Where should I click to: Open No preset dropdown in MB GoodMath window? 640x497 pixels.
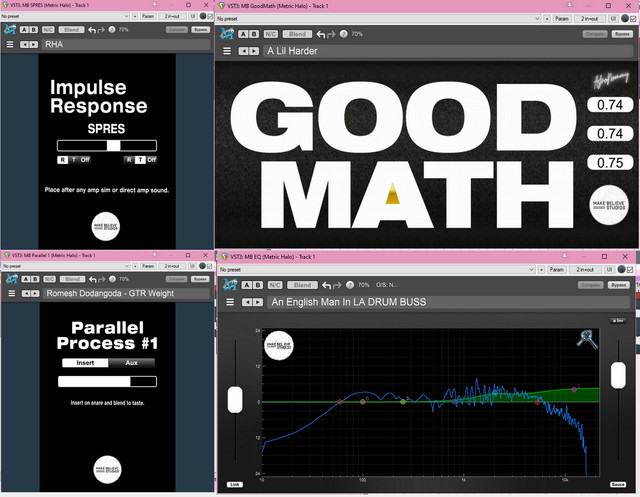tap(378, 19)
